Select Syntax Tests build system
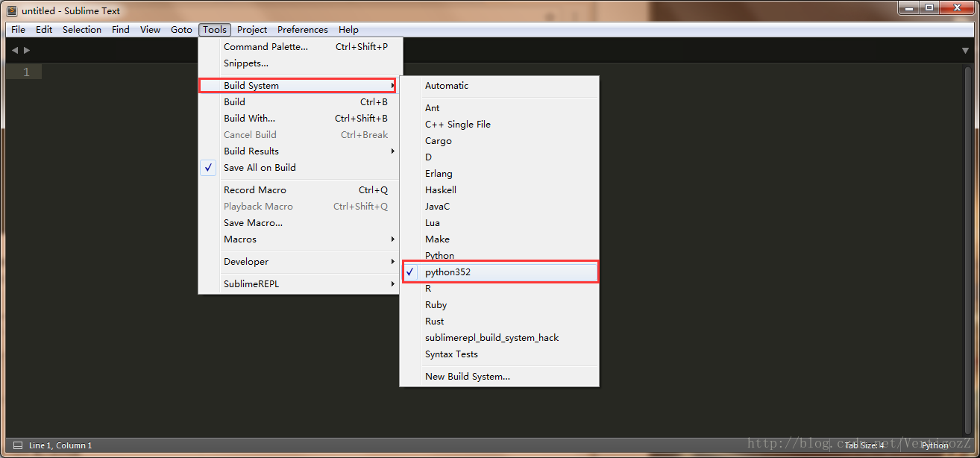The image size is (980, 458). pos(500,354)
